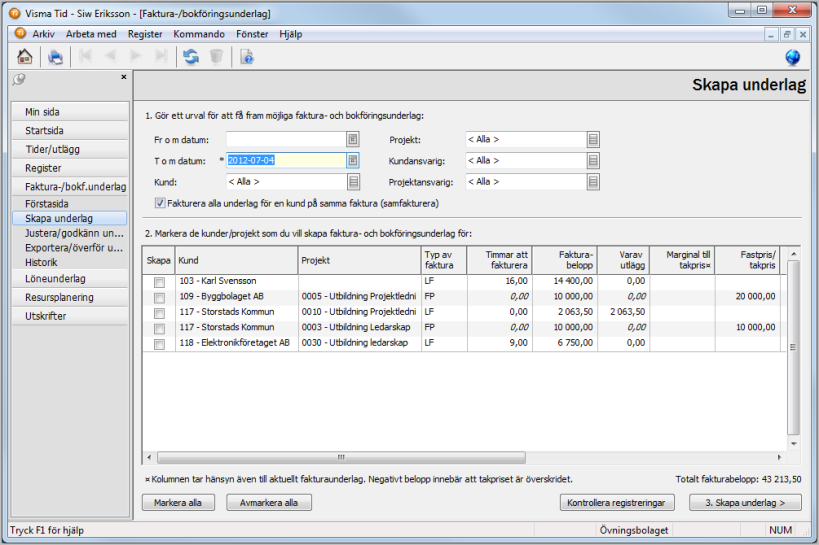Click the Kund column header
The height and width of the screenshot is (545, 819).
tap(237, 260)
